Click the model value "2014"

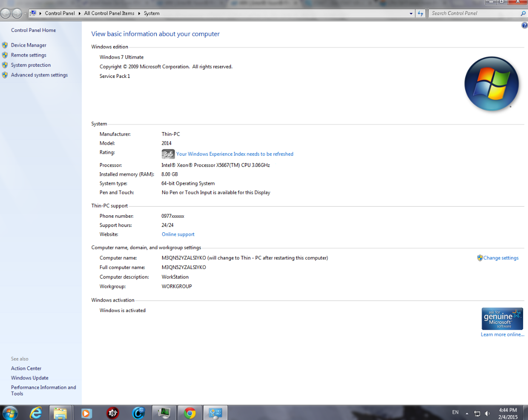(166, 143)
